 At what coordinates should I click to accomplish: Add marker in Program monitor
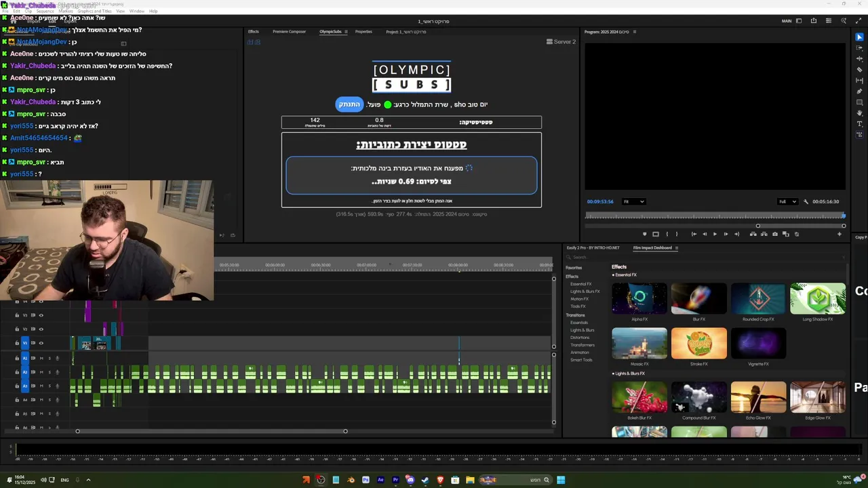pos(645,234)
